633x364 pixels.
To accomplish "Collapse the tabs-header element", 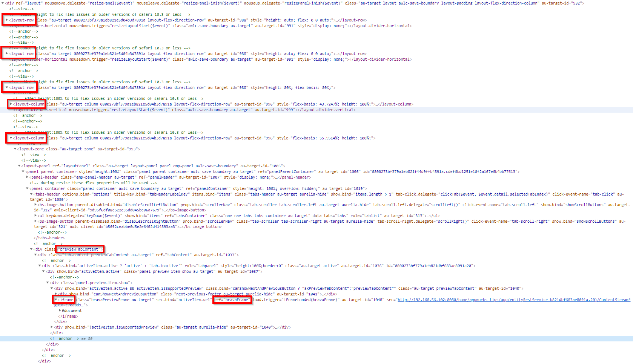I will coord(31,194).
